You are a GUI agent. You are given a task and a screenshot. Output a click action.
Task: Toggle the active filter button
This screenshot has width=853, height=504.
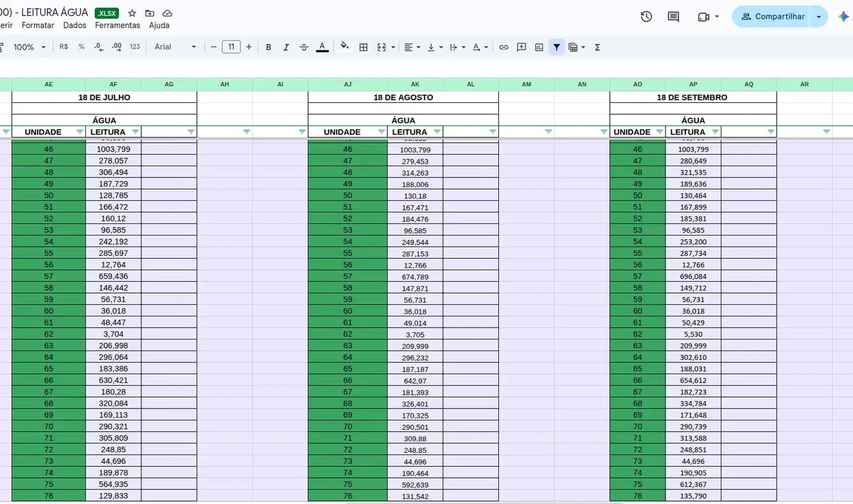click(557, 47)
